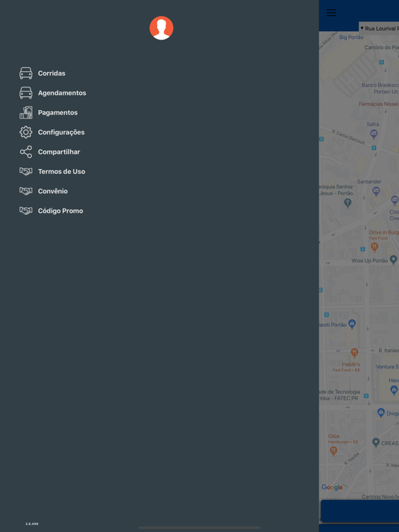399x532 pixels.
Task: Open the Convênio menu item
Action: [x=53, y=191]
